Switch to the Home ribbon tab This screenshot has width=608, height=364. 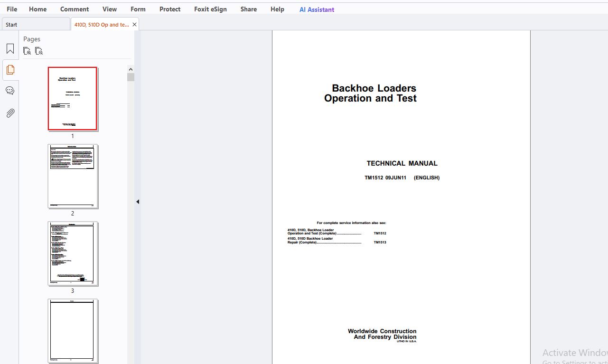click(38, 9)
